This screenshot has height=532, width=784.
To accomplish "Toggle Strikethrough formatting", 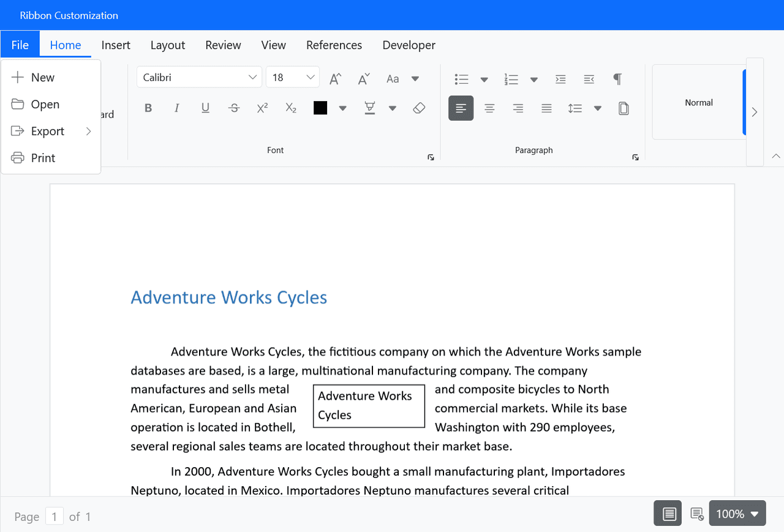I will tap(234, 108).
